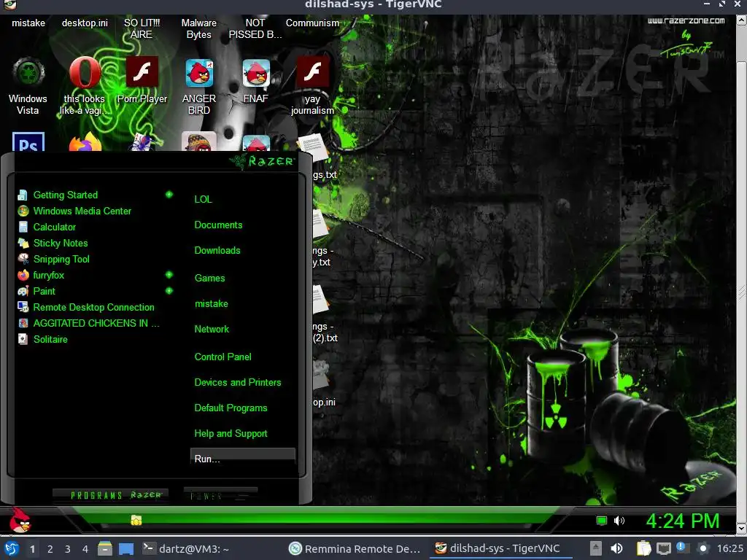Switch to workspace 2
The height and width of the screenshot is (560, 747).
click(x=50, y=549)
